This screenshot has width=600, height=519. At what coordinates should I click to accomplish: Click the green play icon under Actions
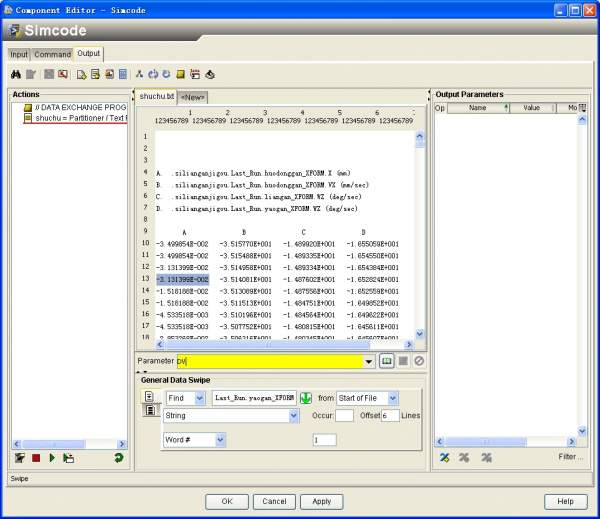52,458
